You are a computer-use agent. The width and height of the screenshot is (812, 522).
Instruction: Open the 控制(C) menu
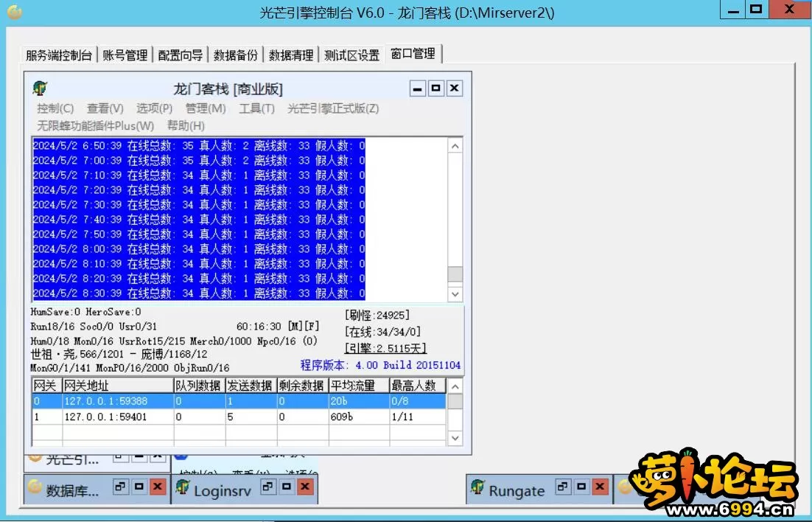[55, 108]
